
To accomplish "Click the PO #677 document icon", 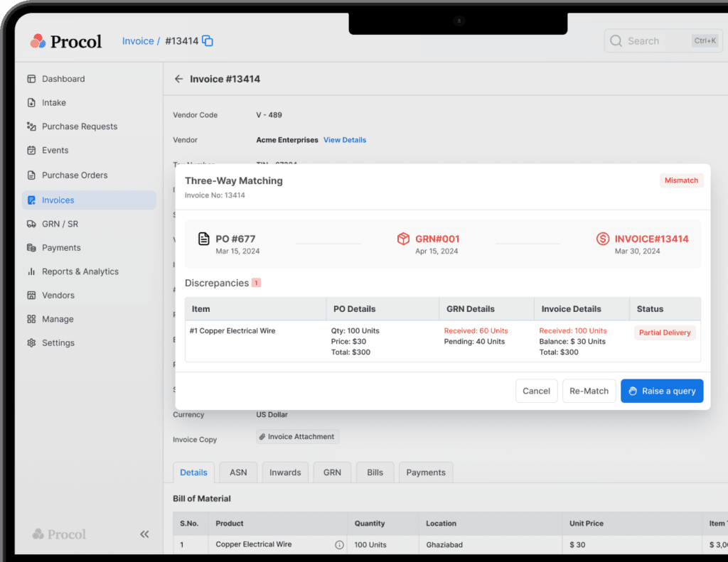I will pyautogui.click(x=204, y=239).
